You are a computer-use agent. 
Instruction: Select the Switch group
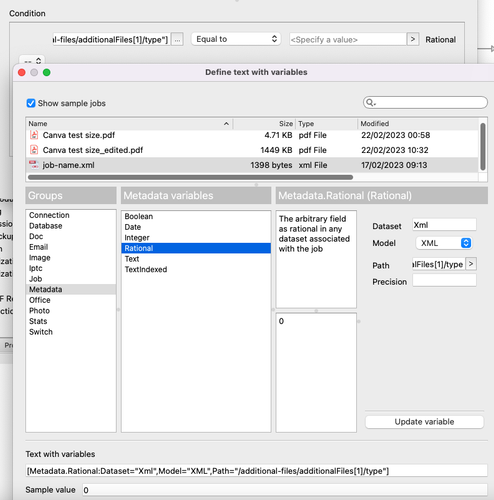pos(71,332)
